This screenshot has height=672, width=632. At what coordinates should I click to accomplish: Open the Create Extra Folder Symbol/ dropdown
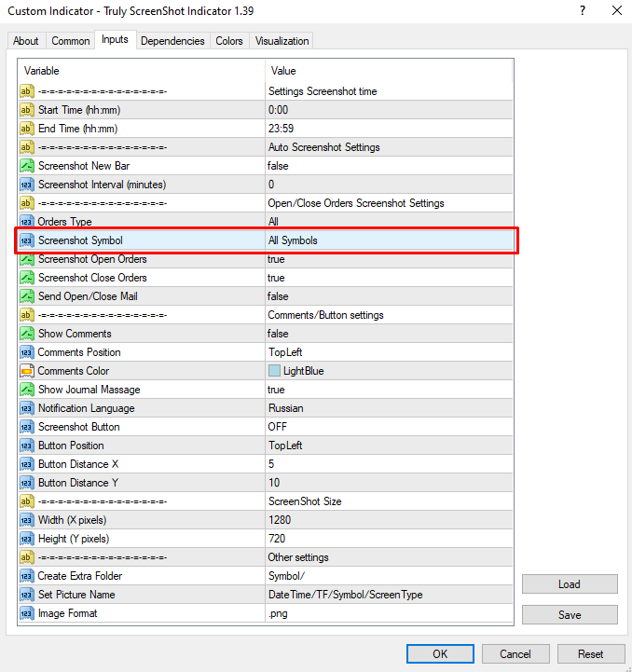pos(389,576)
